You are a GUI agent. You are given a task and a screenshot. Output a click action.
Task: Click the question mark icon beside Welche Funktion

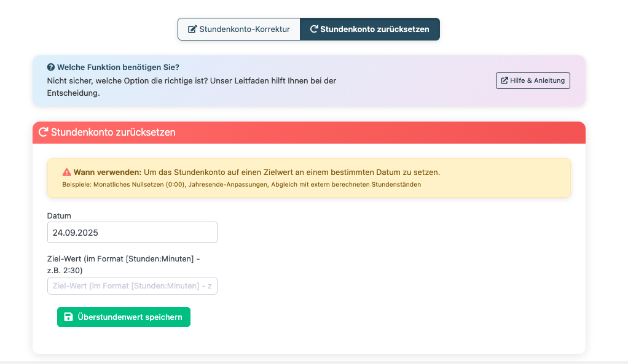51,67
